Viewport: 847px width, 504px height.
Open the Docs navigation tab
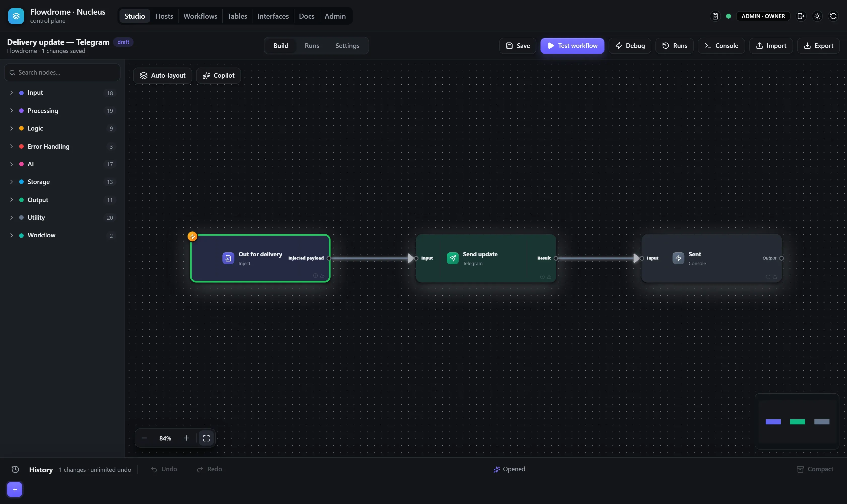307,16
